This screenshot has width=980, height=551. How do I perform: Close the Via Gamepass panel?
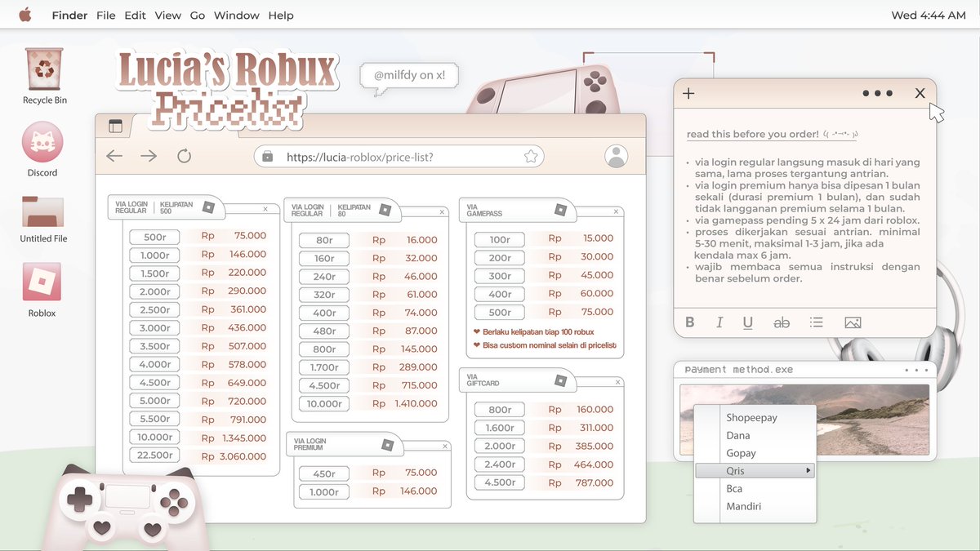coord(617,212)
